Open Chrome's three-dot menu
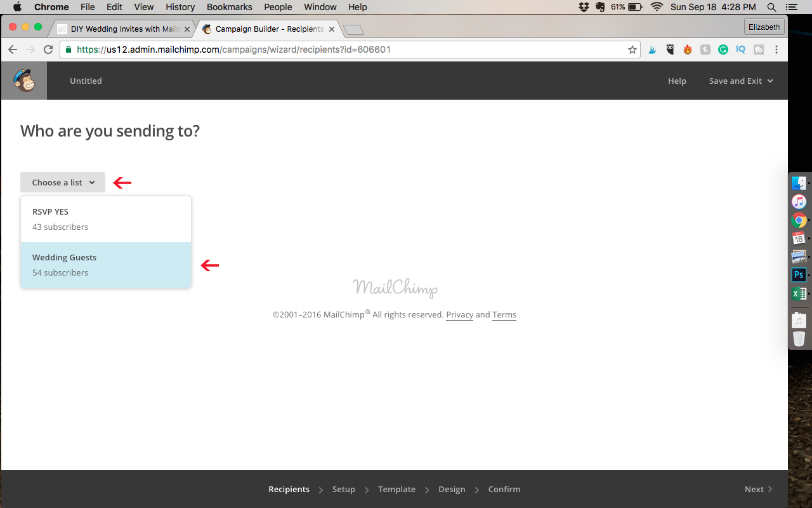 pos(776,50)
